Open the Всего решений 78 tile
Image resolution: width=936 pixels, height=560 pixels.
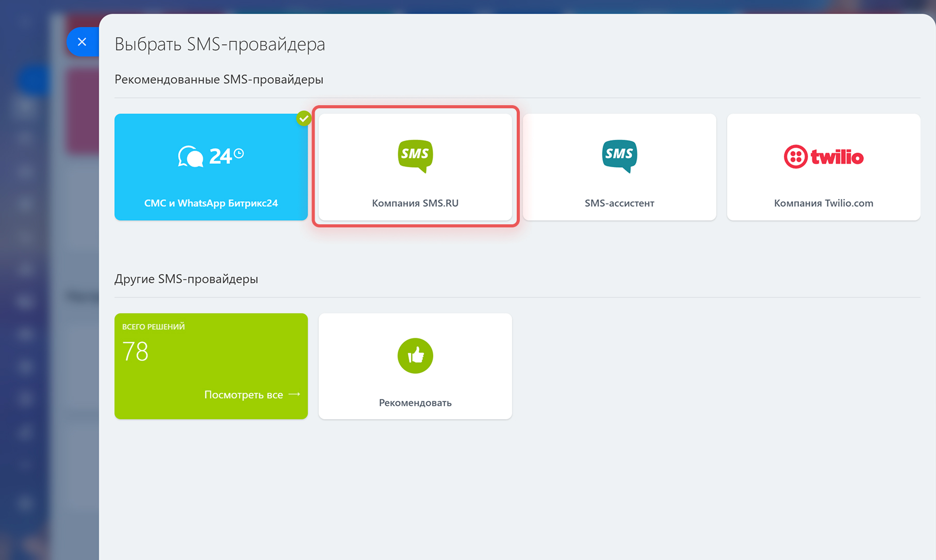[211, 366]
